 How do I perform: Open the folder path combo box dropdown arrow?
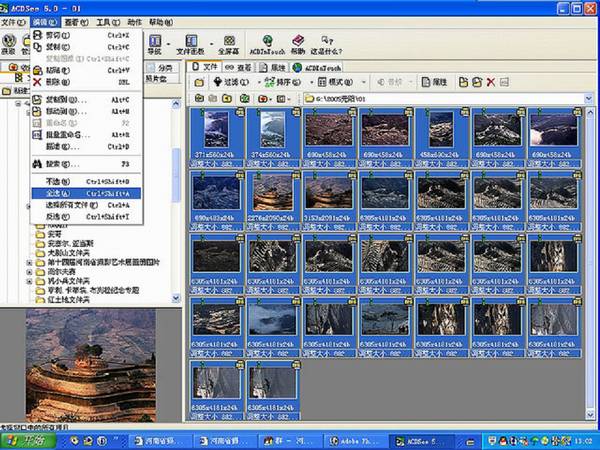[x=589, y=99]
